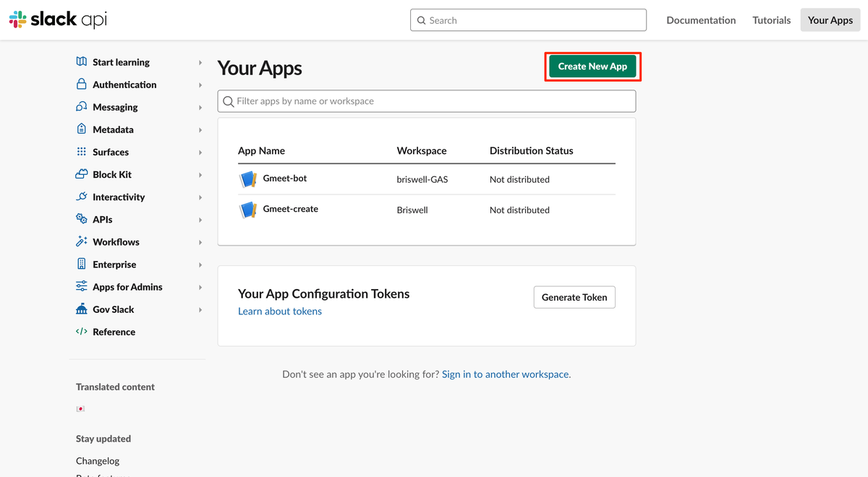Click the Gmeet-create app notebook icon
Screen dimensions: 868x477
[248, 210]
